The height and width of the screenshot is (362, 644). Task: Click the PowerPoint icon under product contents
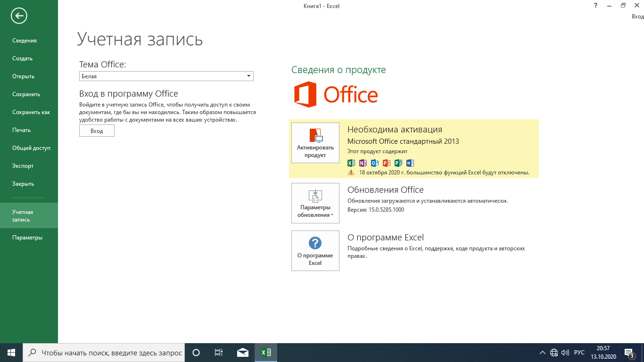pos(387,163)
